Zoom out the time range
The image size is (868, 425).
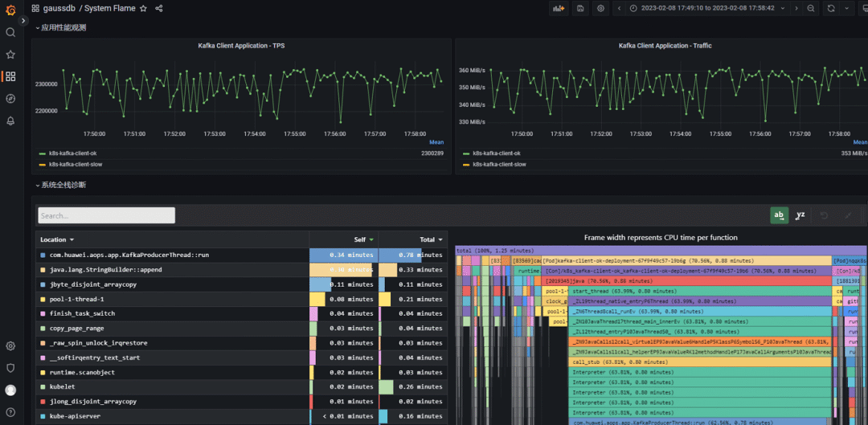click(x=810, y=8)
